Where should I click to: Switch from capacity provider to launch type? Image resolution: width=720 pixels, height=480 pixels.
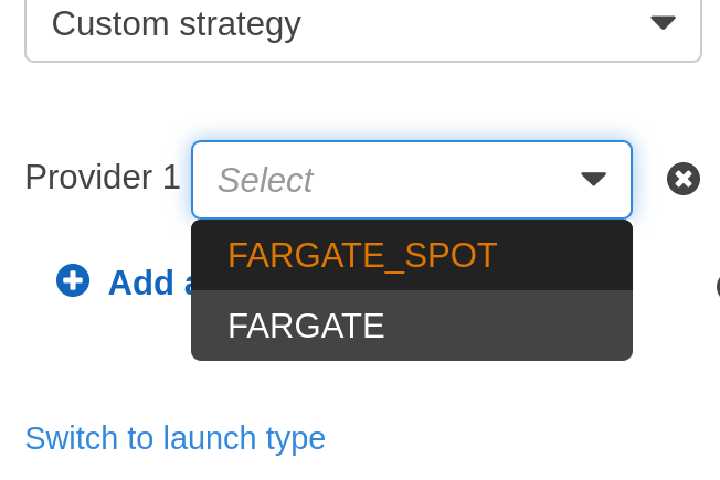tap(175, 438)
